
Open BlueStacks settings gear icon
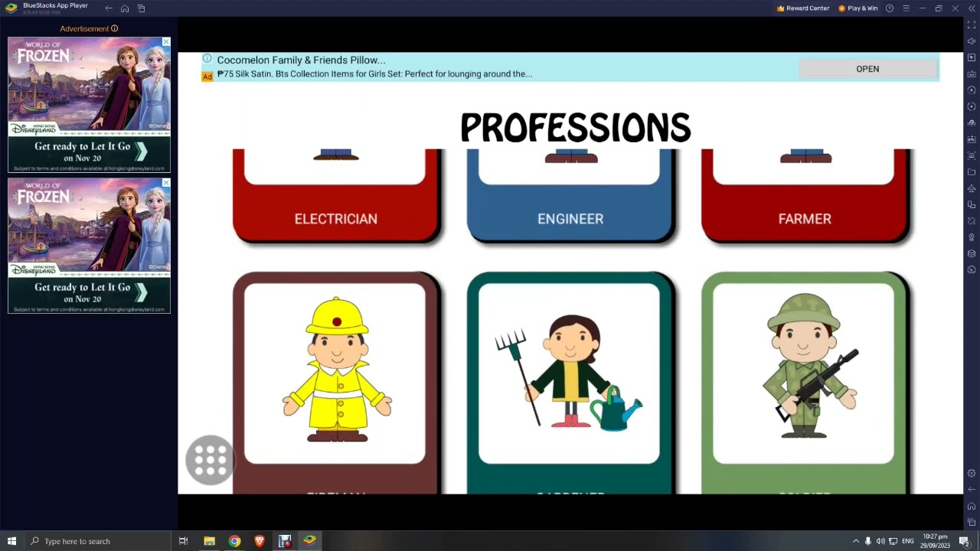tap(972, 474)
